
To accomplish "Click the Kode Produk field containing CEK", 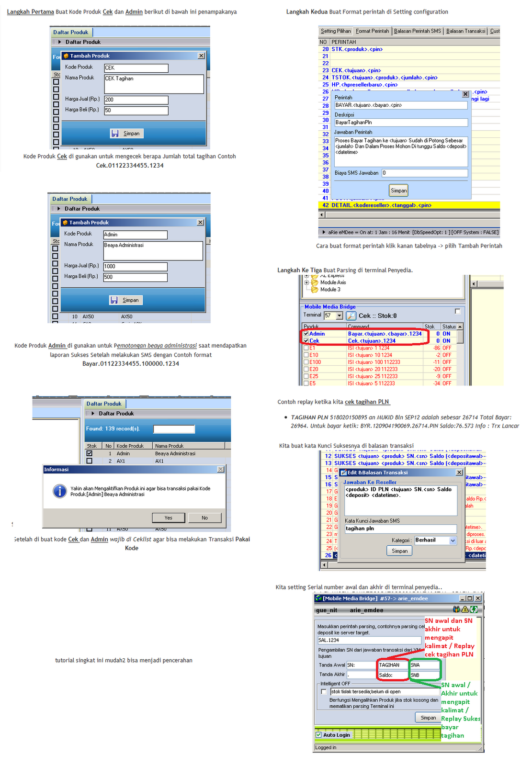I will pos(136,68).
